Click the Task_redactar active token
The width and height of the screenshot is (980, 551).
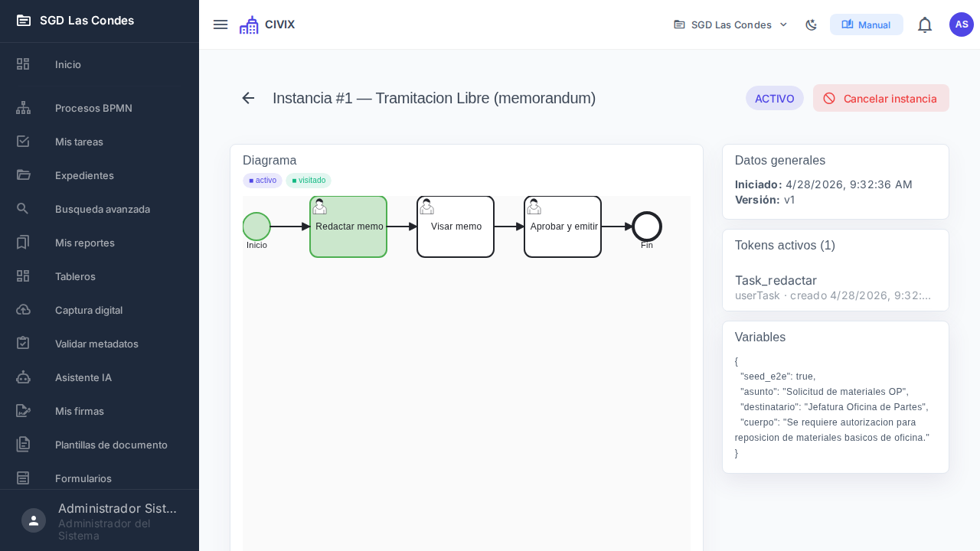click(x=835, y=287)
